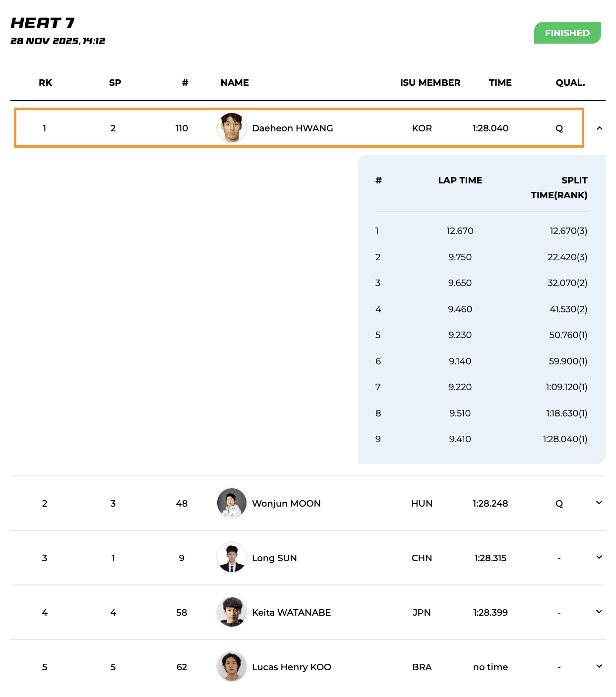Click the ISU MEMBER column header
The width and height of the screenshot is (616, 697).
[430, 83]
